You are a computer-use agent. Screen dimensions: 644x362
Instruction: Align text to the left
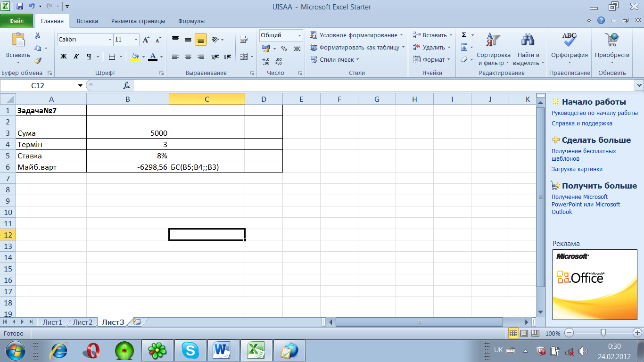click(x=175, y=57)
